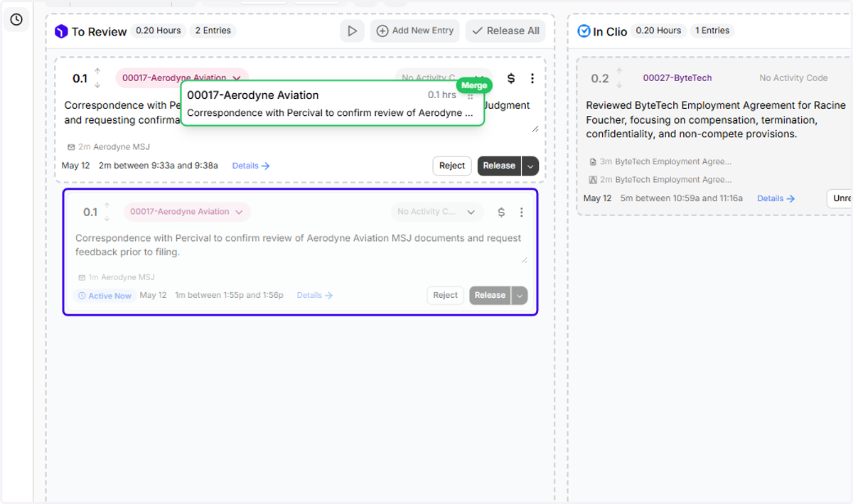Click 2m ByteTech Employment Agreement activity
Screen dimensions: 853x504
point(660,180)
